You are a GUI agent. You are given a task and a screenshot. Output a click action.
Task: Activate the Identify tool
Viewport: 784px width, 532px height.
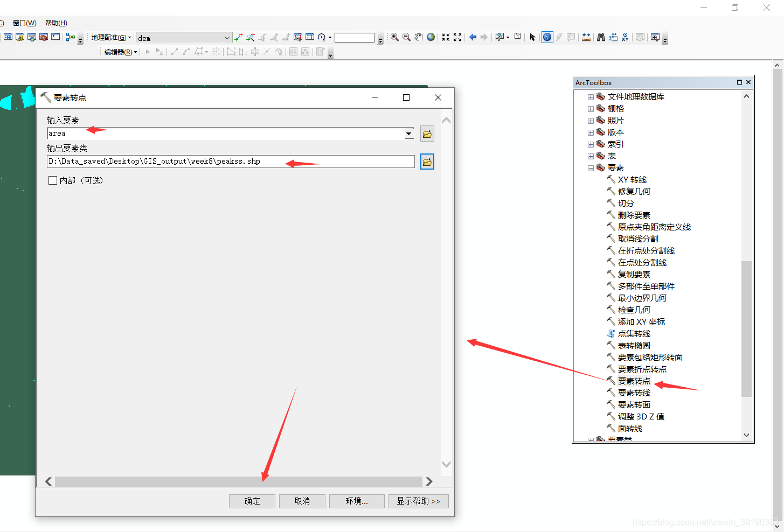[547, 37]
